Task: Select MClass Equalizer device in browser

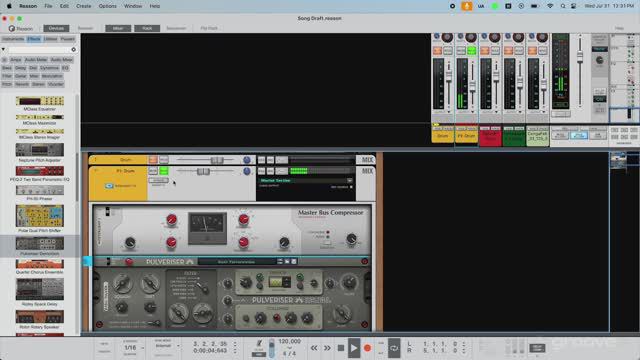Action: point(40,104)
